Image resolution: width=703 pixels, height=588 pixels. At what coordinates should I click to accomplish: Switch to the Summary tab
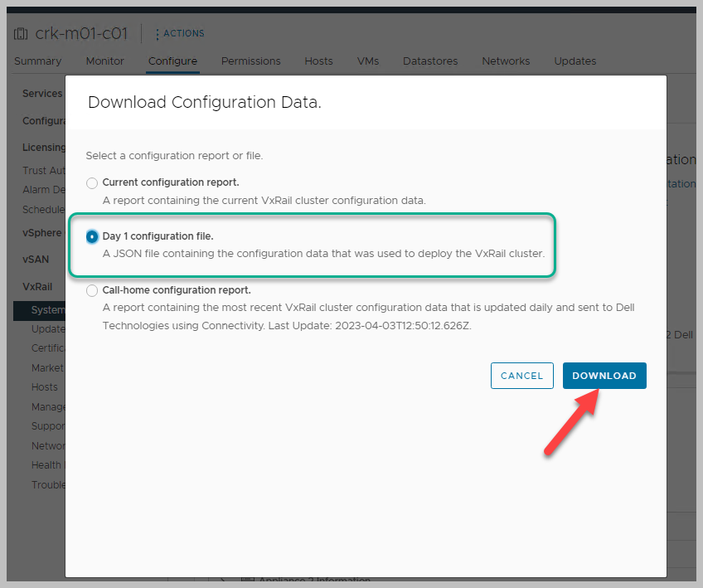tap(37, 61)
